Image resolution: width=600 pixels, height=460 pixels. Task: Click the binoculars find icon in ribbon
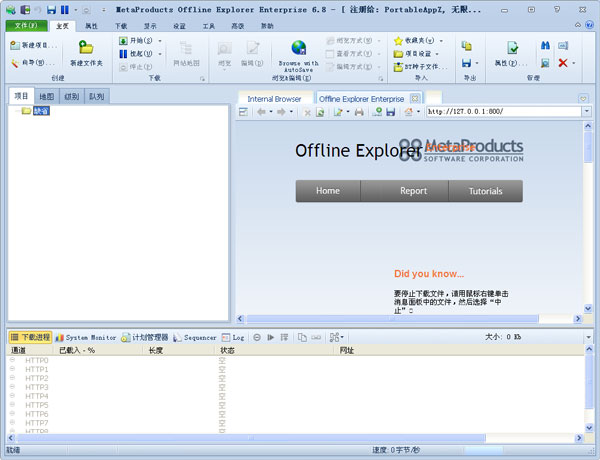point(545,46)
